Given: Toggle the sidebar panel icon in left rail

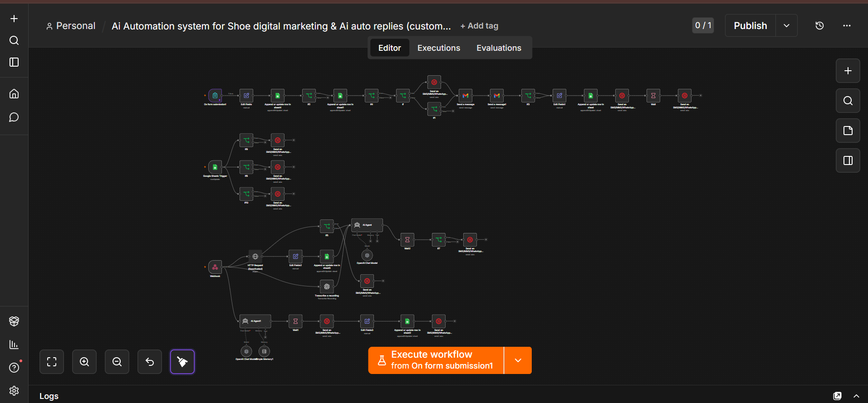Looking at the screenshot, I should tap(14, 62).
